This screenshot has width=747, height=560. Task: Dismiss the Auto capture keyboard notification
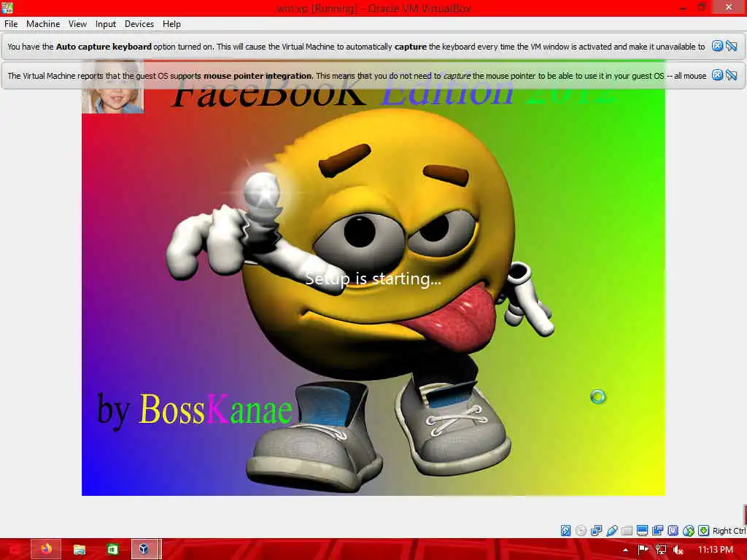coord(717,46)
